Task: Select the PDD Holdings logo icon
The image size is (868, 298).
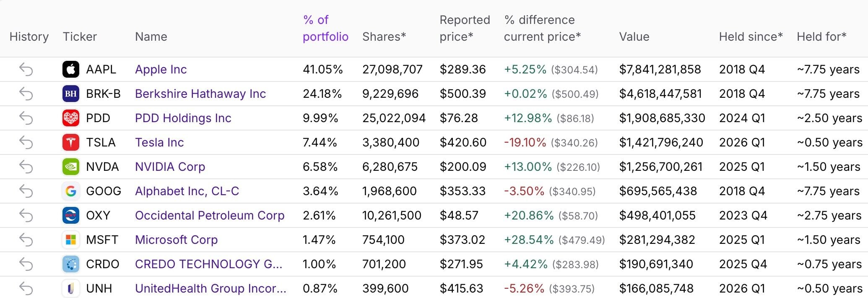Action: (x=71, y=118)
